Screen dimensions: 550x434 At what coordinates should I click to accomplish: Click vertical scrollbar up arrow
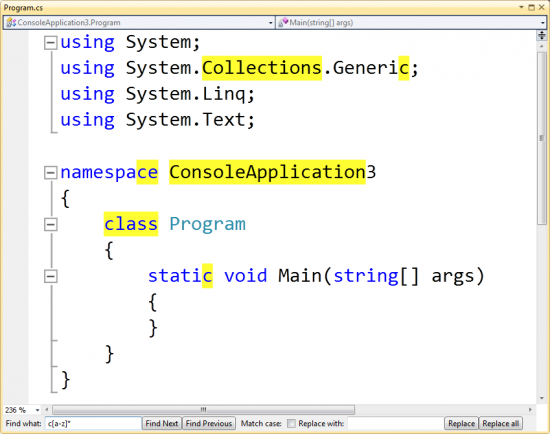click(542, 46)
